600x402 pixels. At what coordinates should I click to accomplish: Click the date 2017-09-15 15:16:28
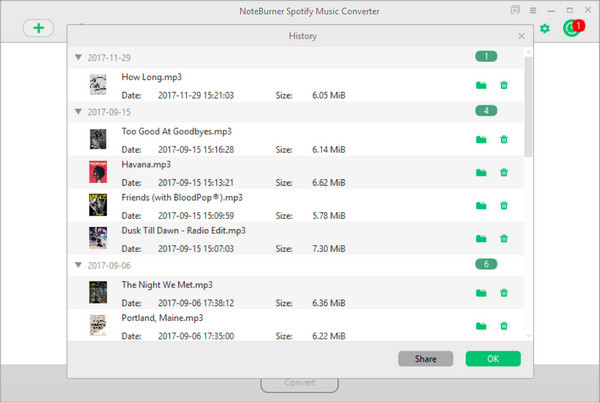[x=196, y=150]
